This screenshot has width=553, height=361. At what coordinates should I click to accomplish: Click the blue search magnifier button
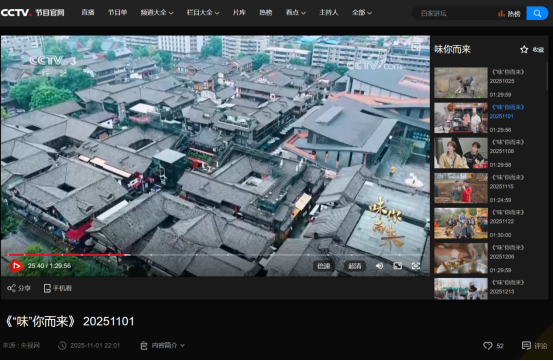(537, 13)
